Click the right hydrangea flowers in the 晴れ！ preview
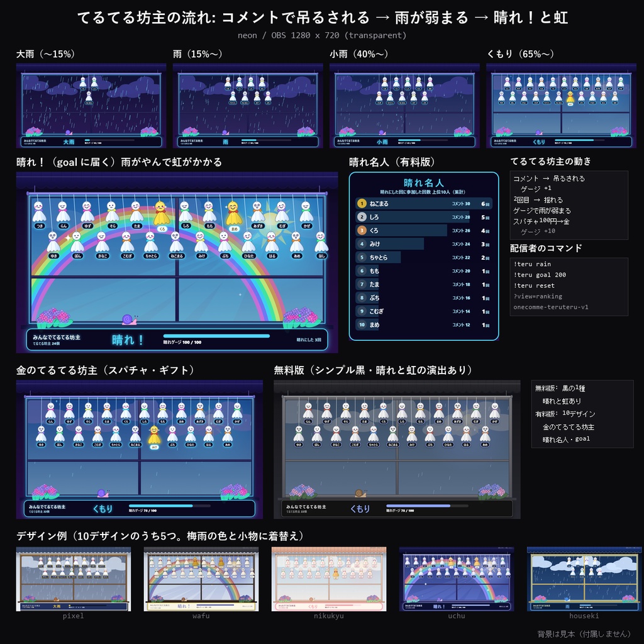The height and width of the screenshot is (644, 644). (x=302, y=318)
